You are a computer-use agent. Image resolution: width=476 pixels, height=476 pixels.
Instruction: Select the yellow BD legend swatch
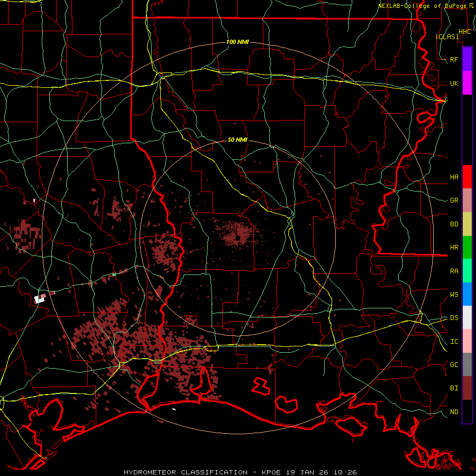[x=467, y=224]
